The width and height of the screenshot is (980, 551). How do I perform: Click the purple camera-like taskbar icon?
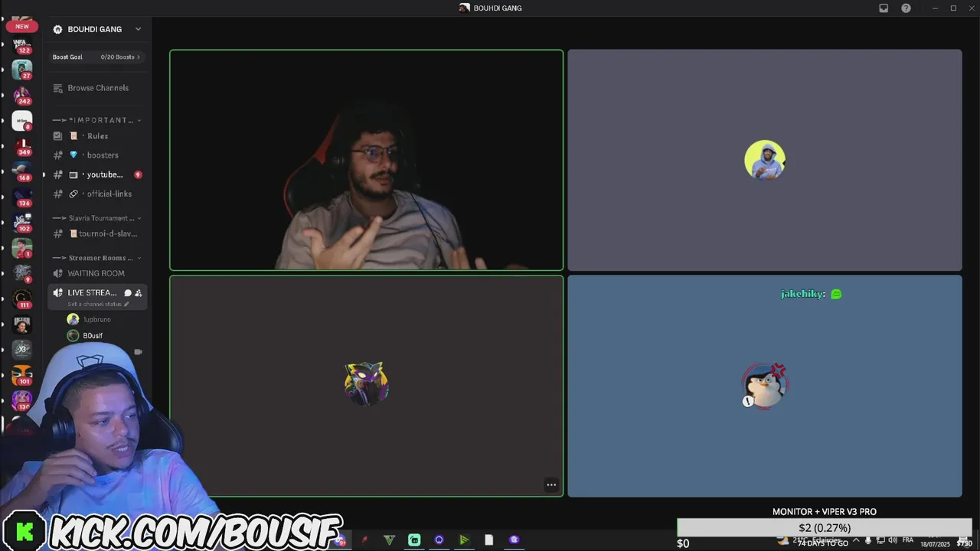click(514, 540)
